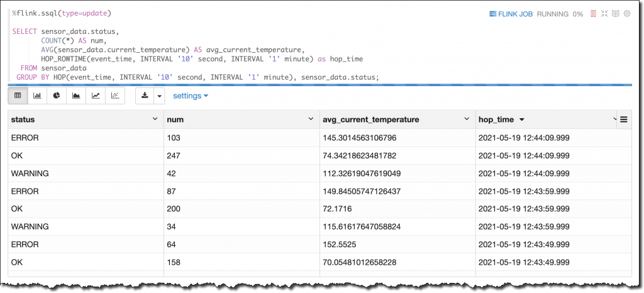The height and width of the screenshot is (293, 644).
Task: Place cursor on the GROUP BY HOP line
Action: [x=197, y=77]
